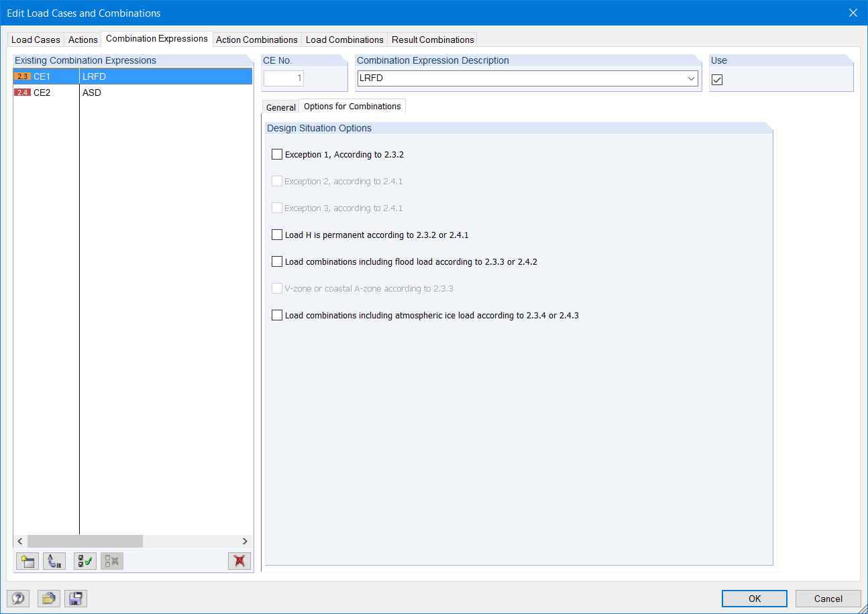Screen dimensions: 868x614
Task: Open the help dialog
Action: [x=17, y=598]
